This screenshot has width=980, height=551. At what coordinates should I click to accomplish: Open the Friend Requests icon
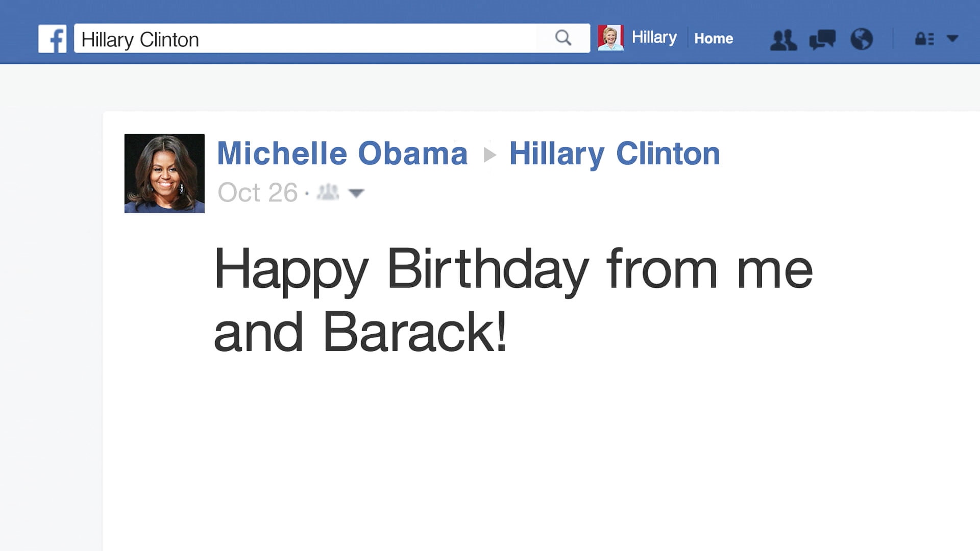point(785,38)
